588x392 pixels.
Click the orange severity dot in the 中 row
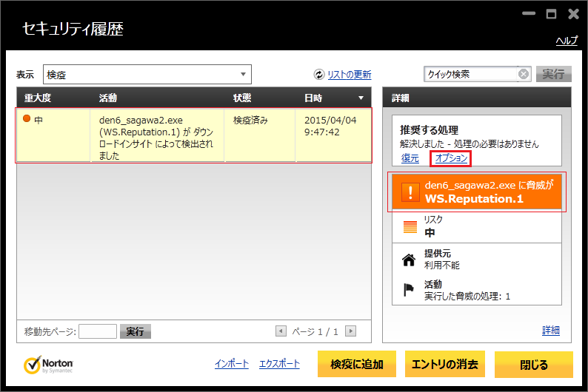[27, 118]
